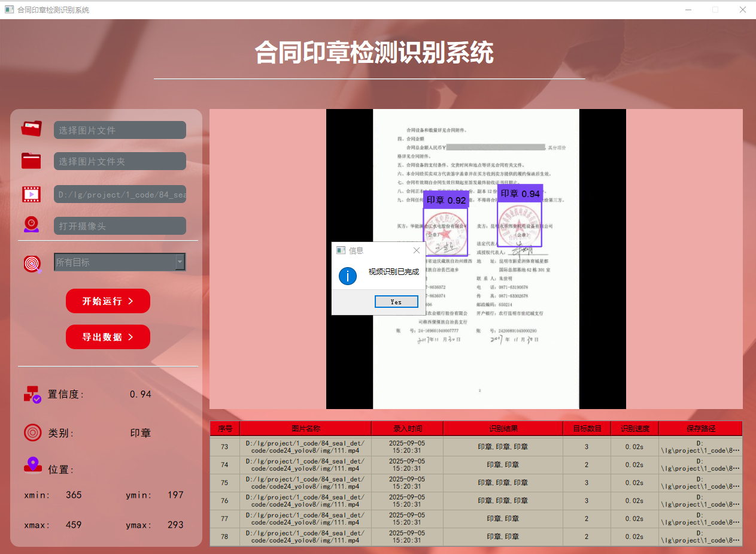This screenshot has width=756, height=554.
Task: Click the 印章 0.94 detection label
Action: click(520, 193)
